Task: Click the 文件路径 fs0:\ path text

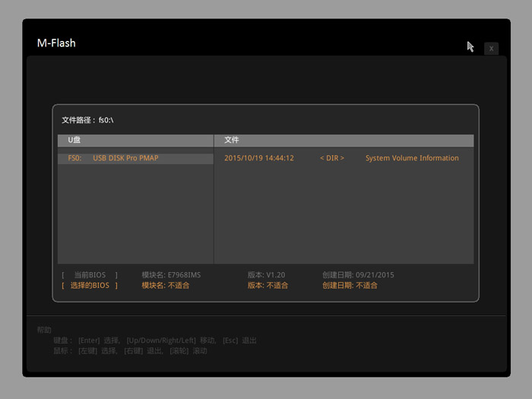Action: 87,120
